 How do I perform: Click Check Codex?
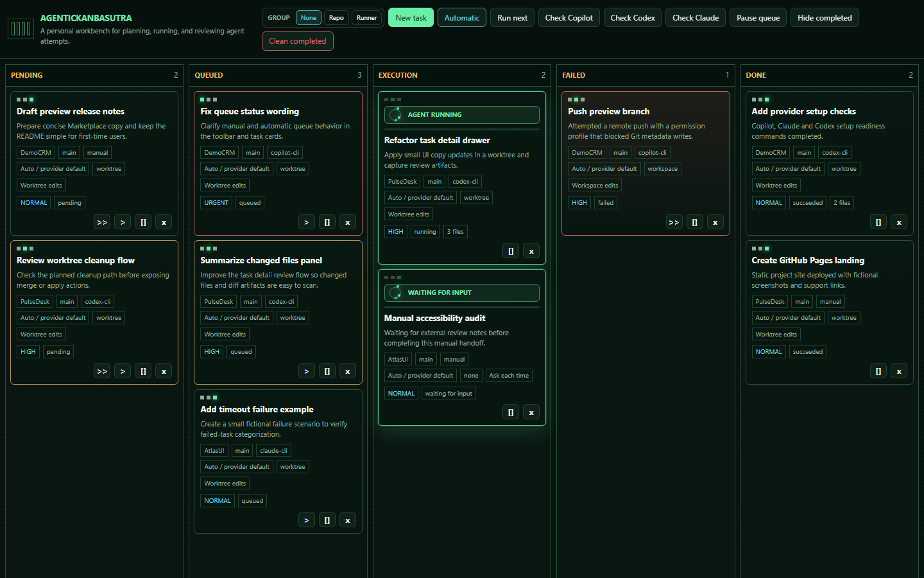coord(633,18)
